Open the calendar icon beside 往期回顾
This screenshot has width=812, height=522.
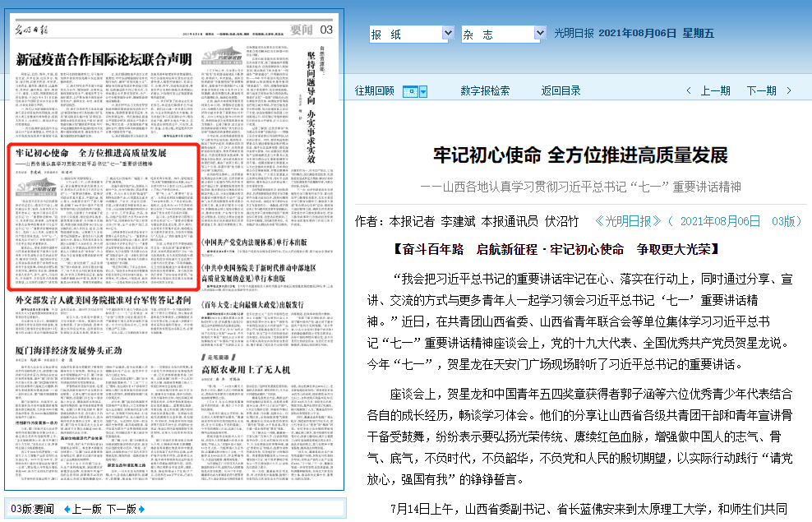tap(412, 91)
